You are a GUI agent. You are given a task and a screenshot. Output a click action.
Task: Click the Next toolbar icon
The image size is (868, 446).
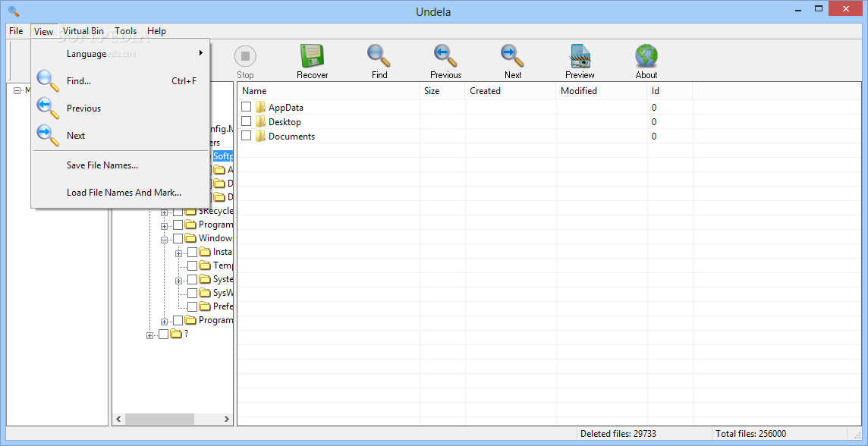[x=513, y=56]
